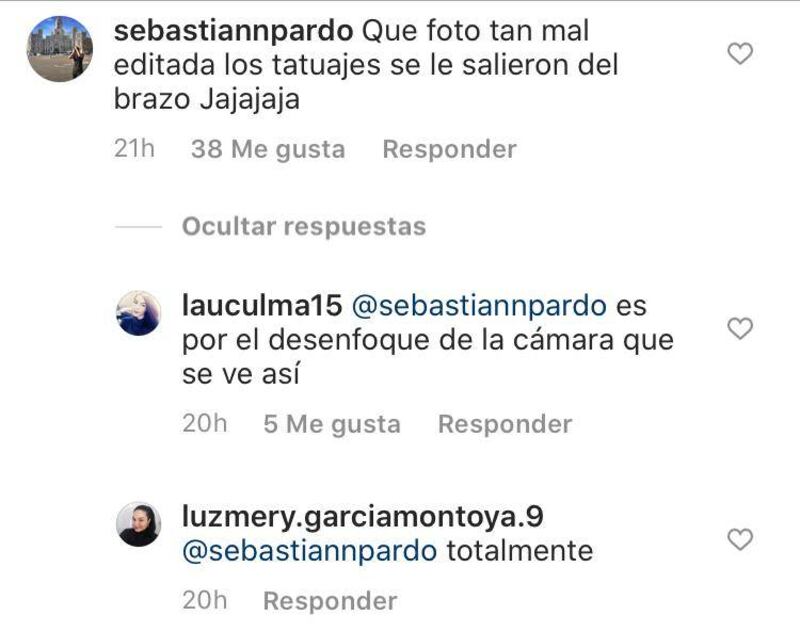
Task: Open sebastiannpardo's profile picture
Action: pos(60,48)
